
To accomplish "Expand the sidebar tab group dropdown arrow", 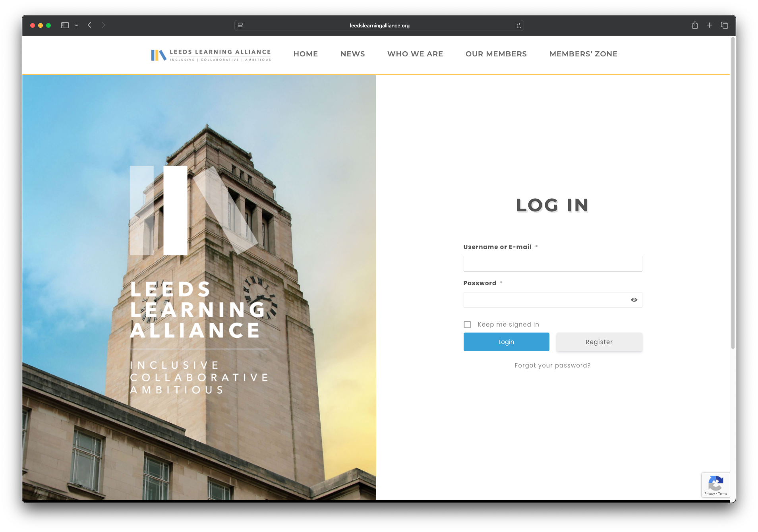I will click(x=76, y=25).
